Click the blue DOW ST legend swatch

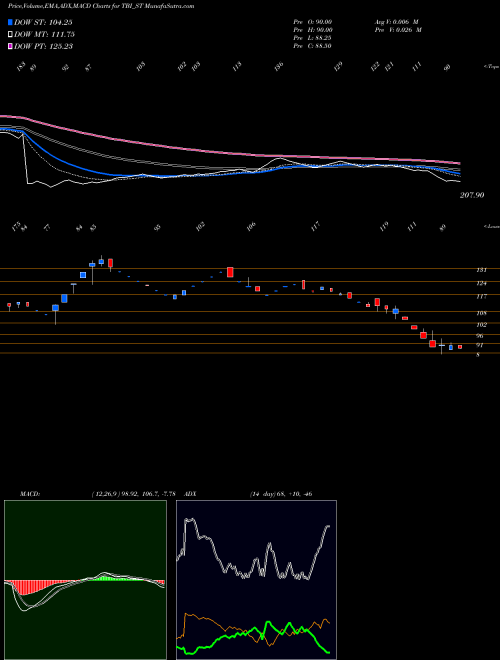tap(10, 22)
